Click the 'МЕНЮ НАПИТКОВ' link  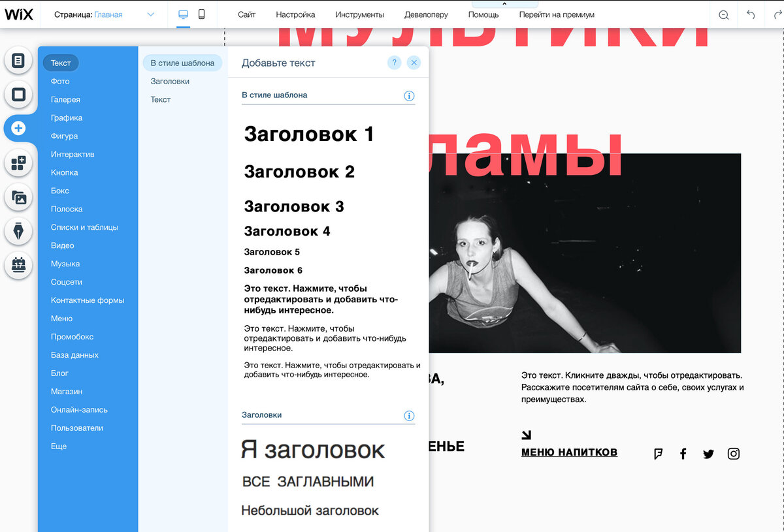(x=569, y=452)
